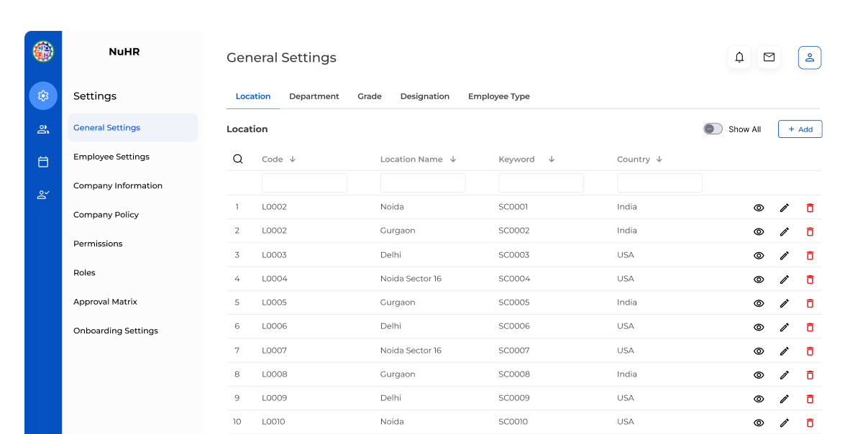Toggle the Show All switch
The image size is (868, 434).
point(713,129)
